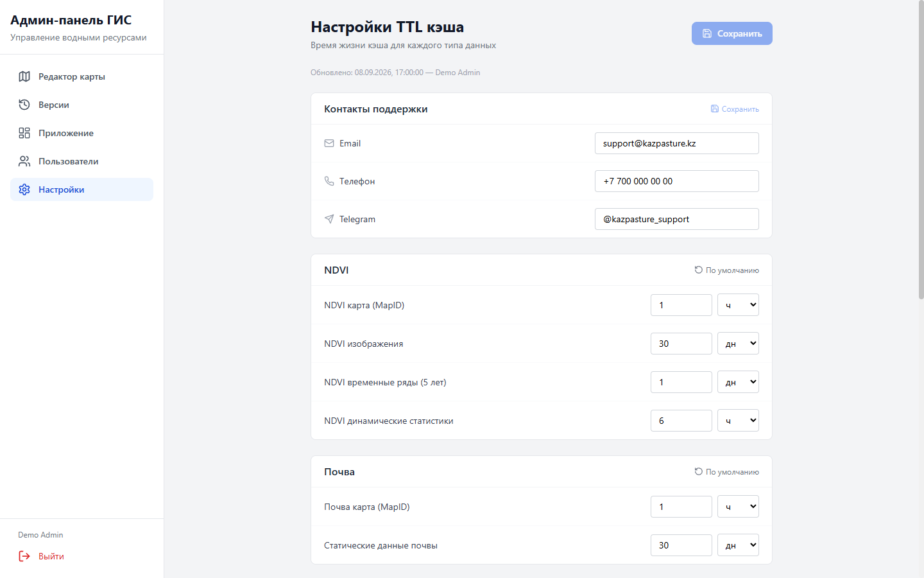Click the reset icon in the NDVI header
This screenshot has height=578, width=924.
(x=699, y=270)
